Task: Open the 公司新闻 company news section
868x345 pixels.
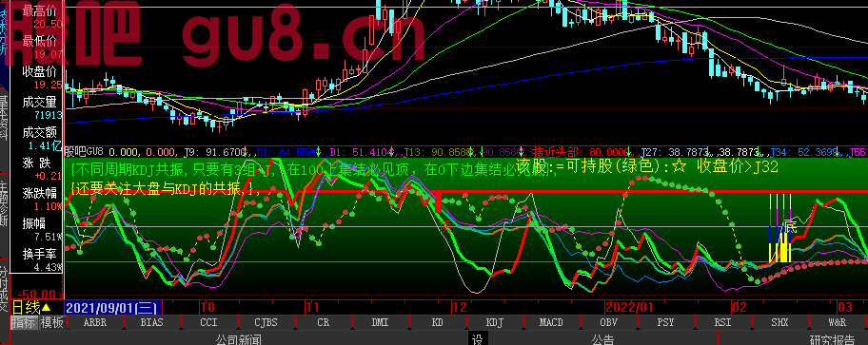Action: point(238,339)
